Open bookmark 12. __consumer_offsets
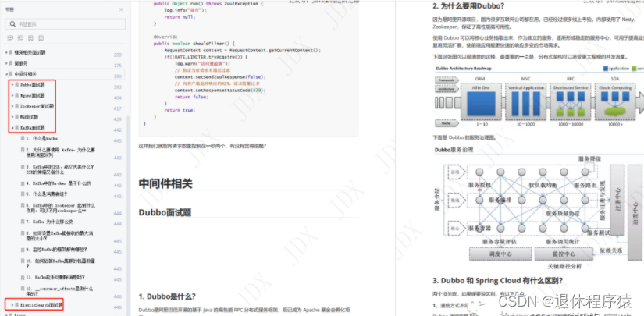This screenshot has width=644, height=316. pos(59,291)
